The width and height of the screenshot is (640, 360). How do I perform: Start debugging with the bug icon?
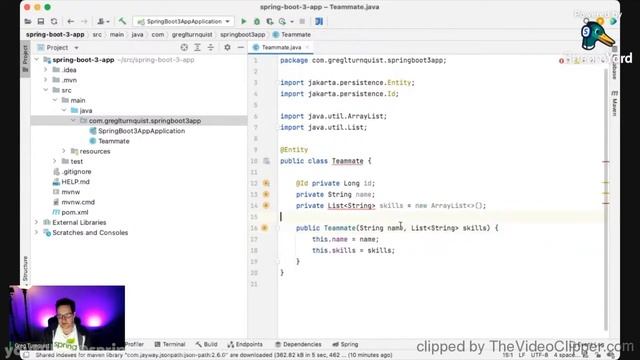pos(257,21)
